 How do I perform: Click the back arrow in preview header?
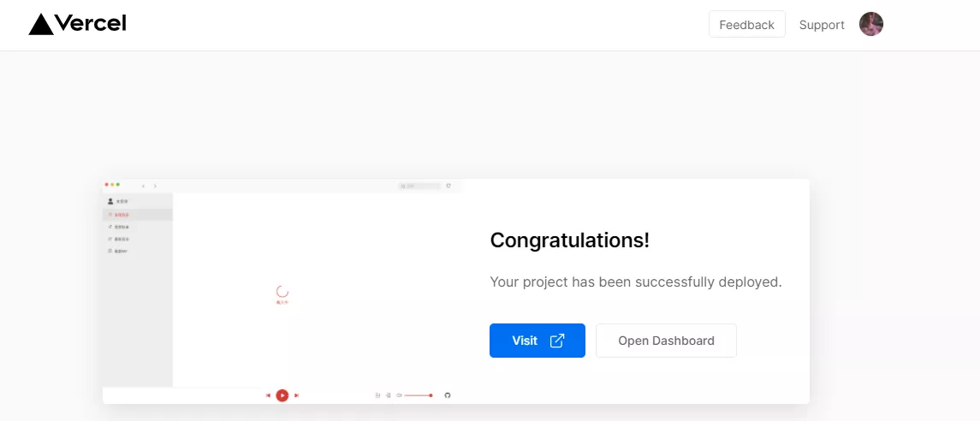click(143, 187)
